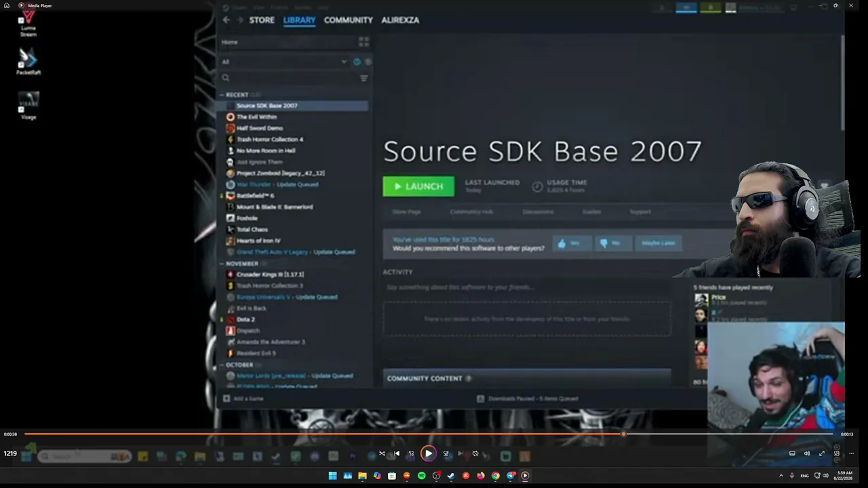The height and width of the screenshot is (488, 868).
Task: Show hidden system tray icons chevron
Action: tap(781, 476)
